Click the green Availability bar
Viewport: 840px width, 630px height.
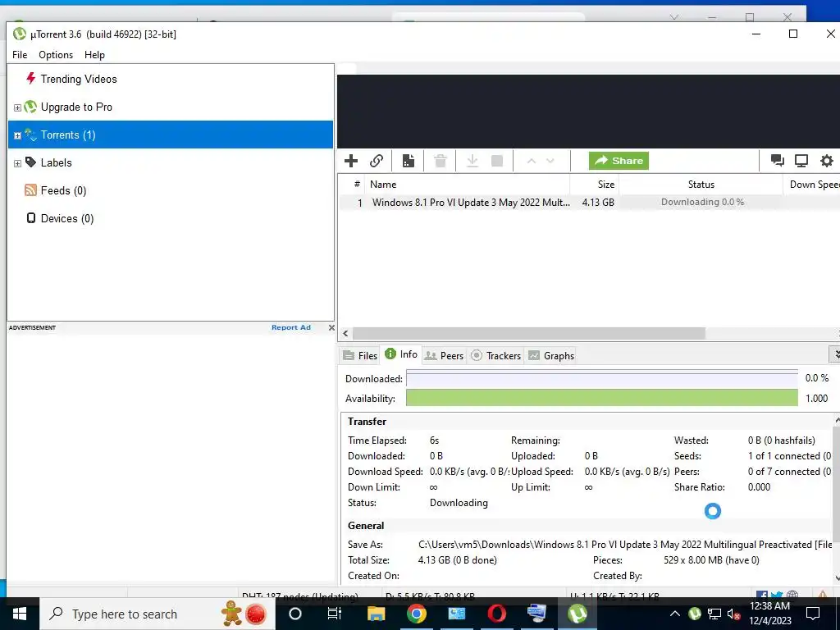coord(601,398)
